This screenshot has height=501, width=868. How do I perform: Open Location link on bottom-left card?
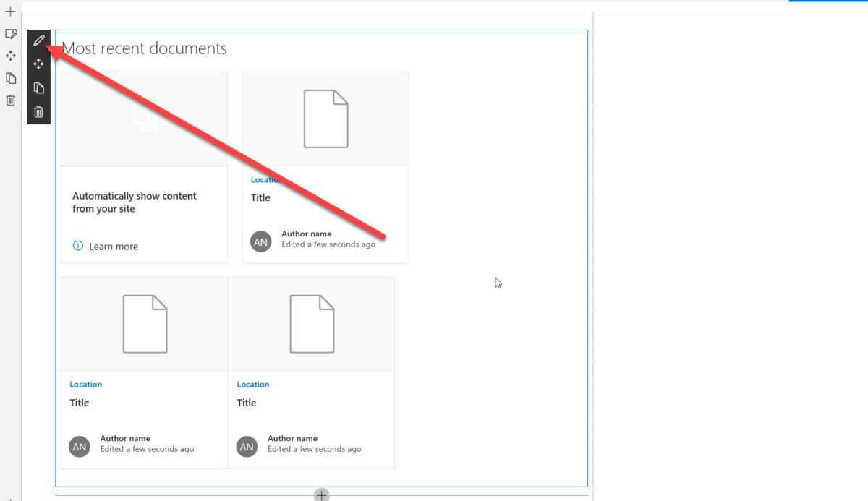click(x=86, y=384)
